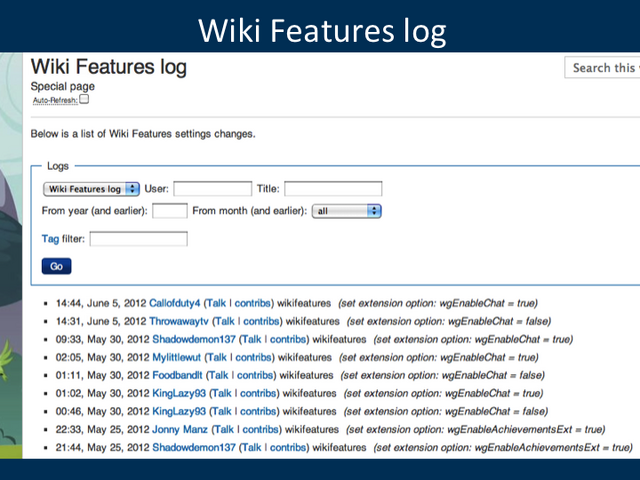This screenshot has width=640, height=480.
Task: Focus the Search this wiki box
Action: point(602,67)
